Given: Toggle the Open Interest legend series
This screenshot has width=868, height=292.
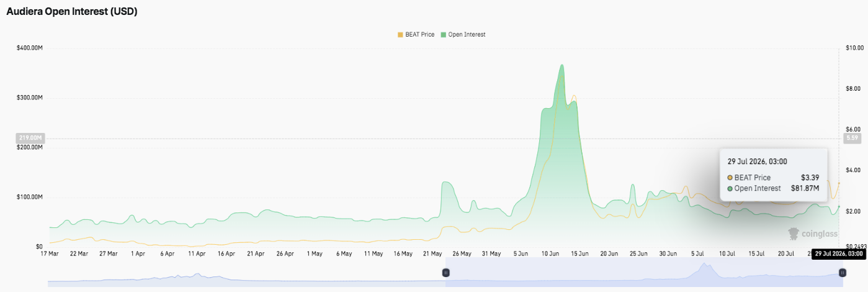Looking at the screenshot, I should point(463,35).
